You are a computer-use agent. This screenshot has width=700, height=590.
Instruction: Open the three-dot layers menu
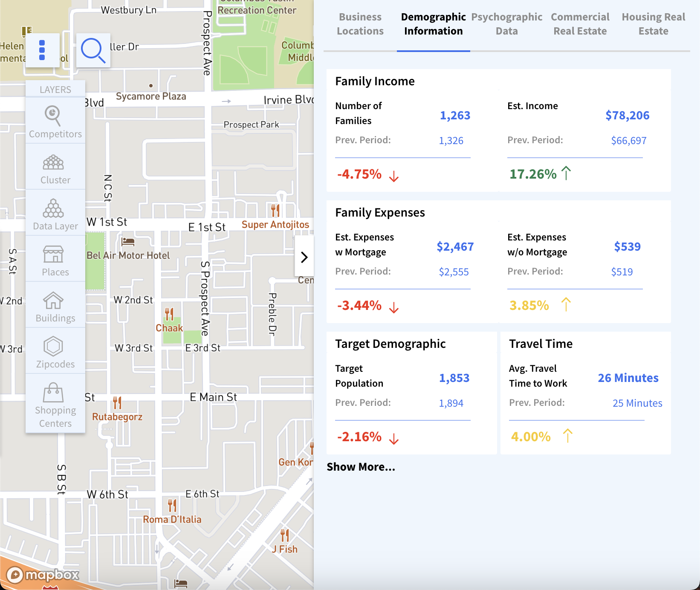click(42, 50)
